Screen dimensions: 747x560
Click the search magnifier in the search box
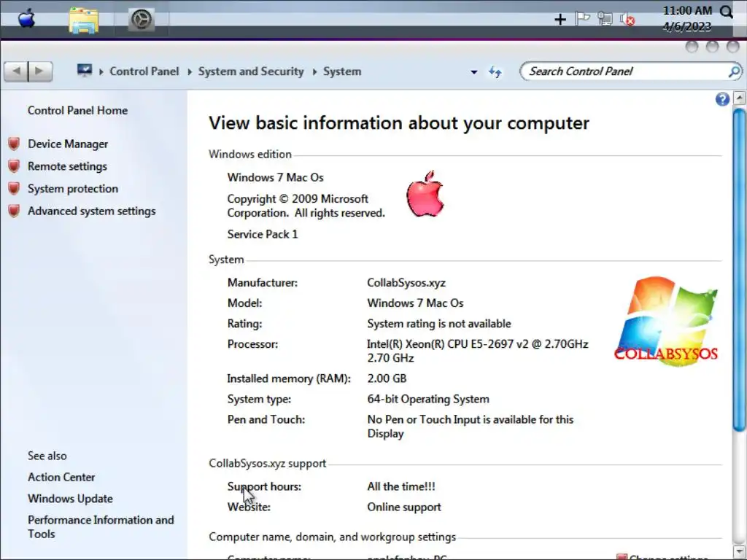pyautogui.click(x=735, y=71)
